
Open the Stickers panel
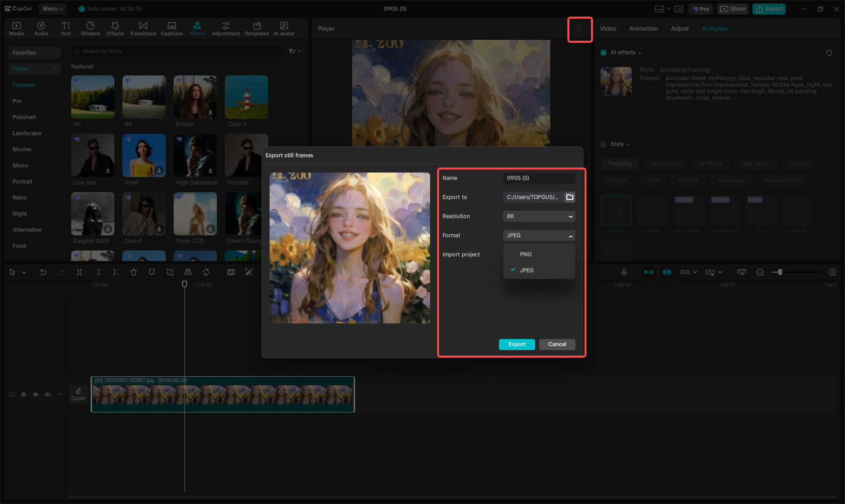point(91,29)
